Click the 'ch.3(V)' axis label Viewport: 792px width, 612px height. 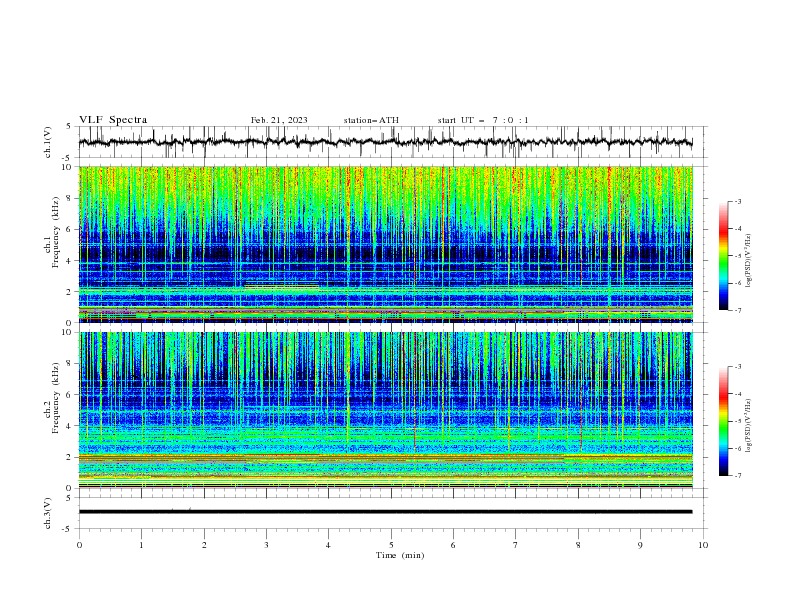pos(48,513)
